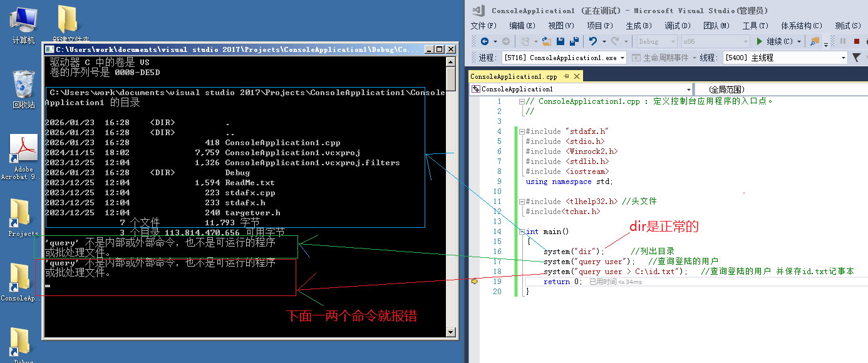
Task: Click the Open File folder icon
Action: point(547,41)
